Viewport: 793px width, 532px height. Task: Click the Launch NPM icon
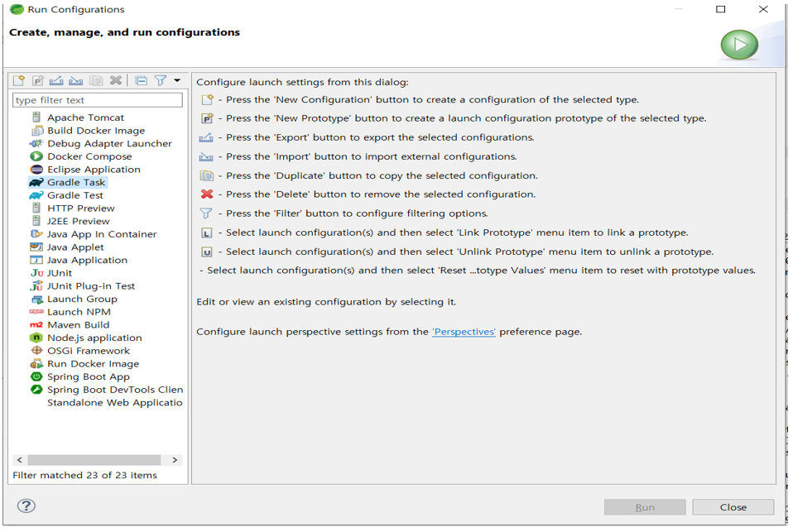(x=36, y=312)
